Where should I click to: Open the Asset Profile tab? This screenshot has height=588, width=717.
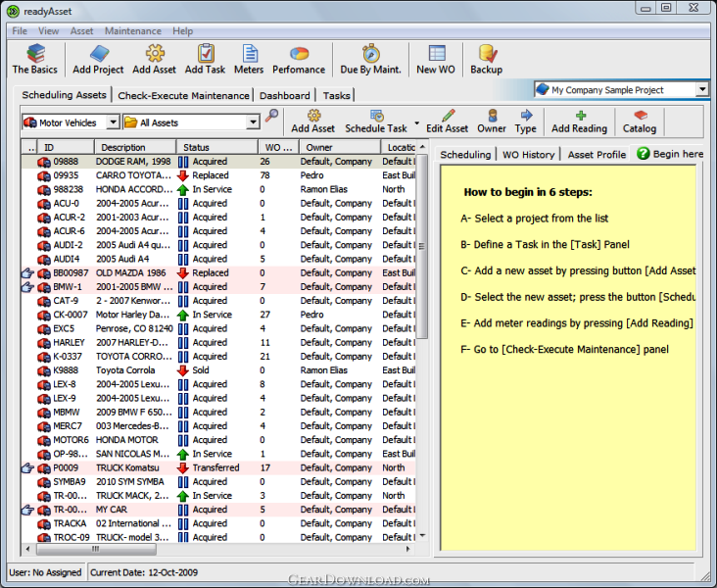pyautogui.click(x=597, y=155)
